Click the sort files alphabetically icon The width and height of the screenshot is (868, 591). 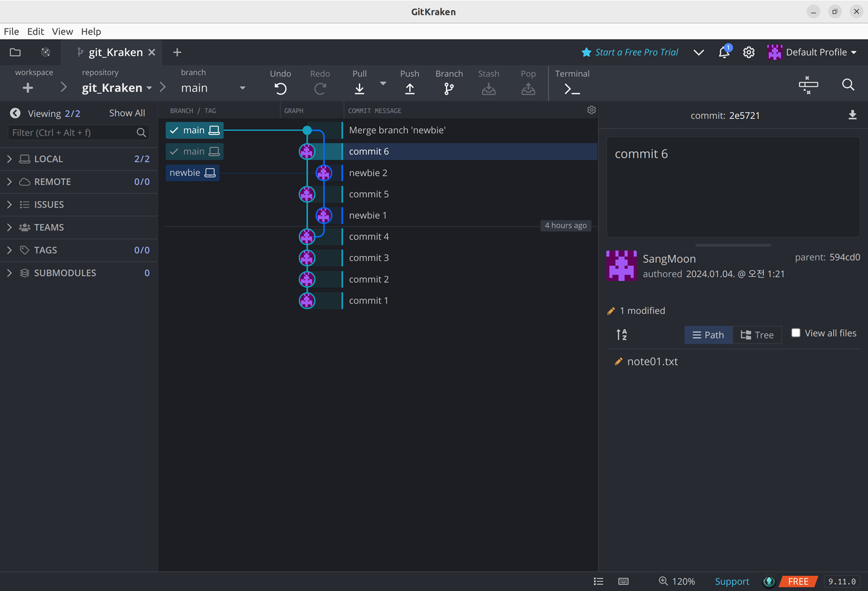[x=622, y=335]
